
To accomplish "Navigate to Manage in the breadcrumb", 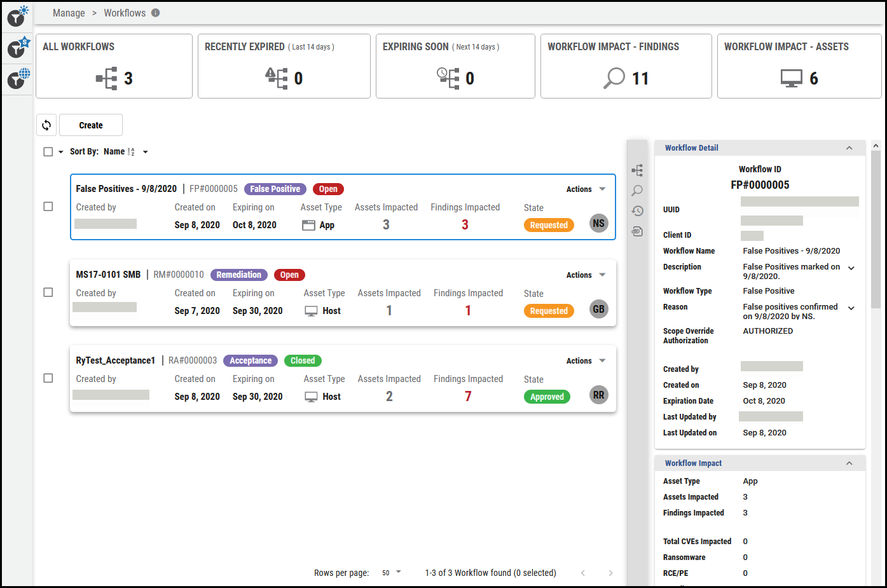I will coord(69,13).
